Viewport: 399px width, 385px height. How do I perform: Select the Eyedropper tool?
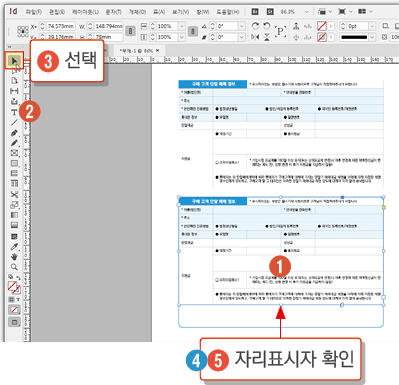pos(14,247)
